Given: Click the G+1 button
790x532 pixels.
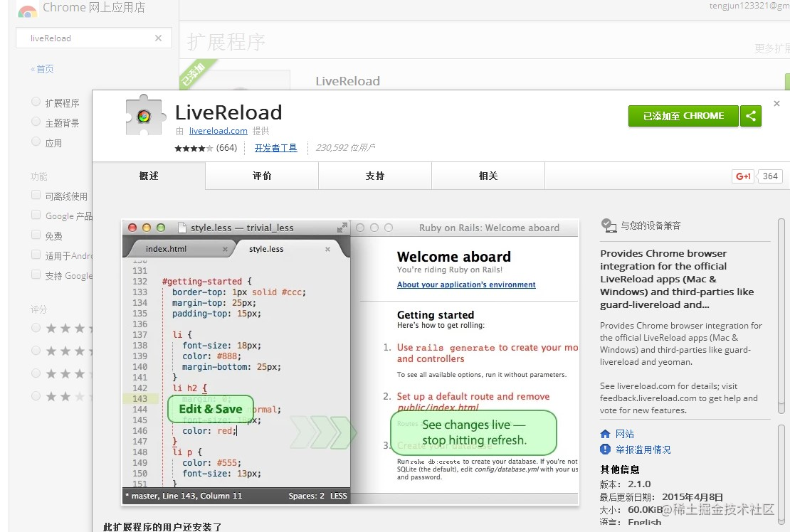Looking at the screenshot, I should pyautogui.click(x=743, y=176).
